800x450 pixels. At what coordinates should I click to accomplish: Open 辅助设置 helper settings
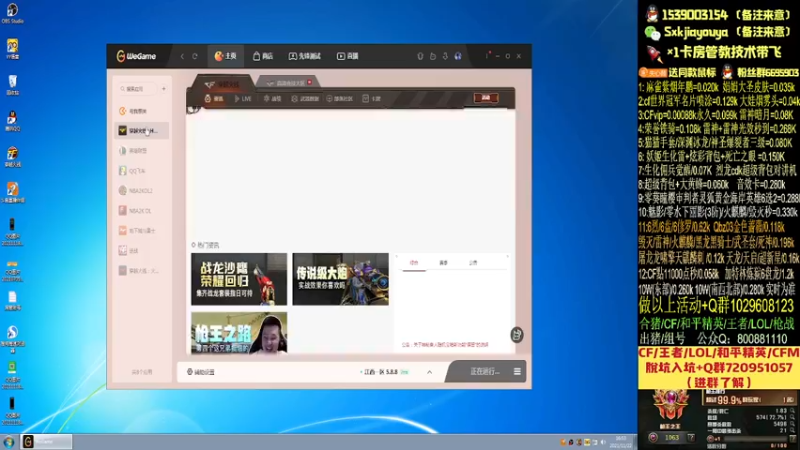pyautogui.click(x=201, y=372)
